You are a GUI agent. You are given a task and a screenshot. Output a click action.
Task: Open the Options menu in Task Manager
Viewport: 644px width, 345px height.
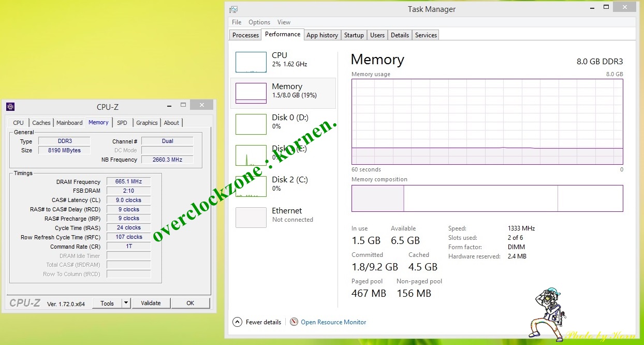pos(259,22)
